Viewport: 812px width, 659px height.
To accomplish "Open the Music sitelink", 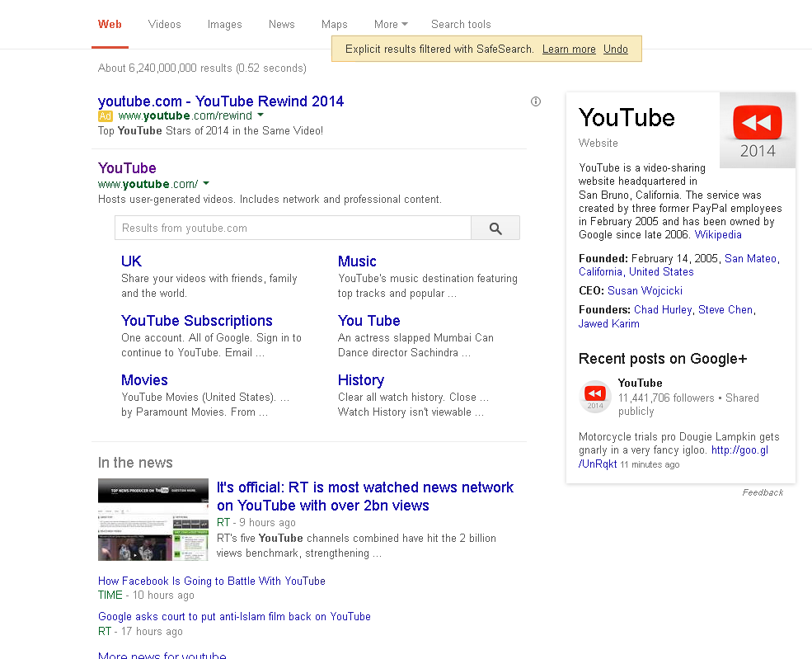I will [x=357, y=261].
